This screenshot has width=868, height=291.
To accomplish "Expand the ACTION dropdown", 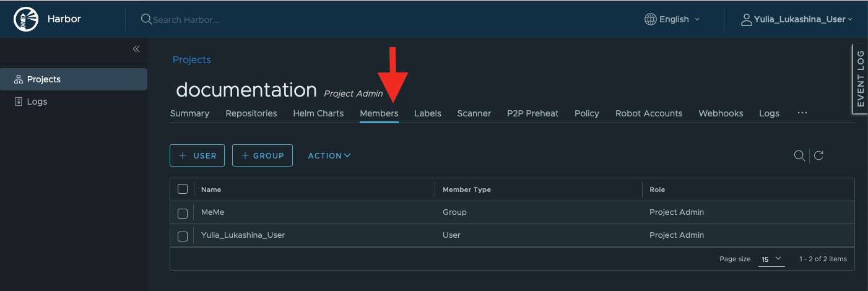I will [x=329, y=155].
